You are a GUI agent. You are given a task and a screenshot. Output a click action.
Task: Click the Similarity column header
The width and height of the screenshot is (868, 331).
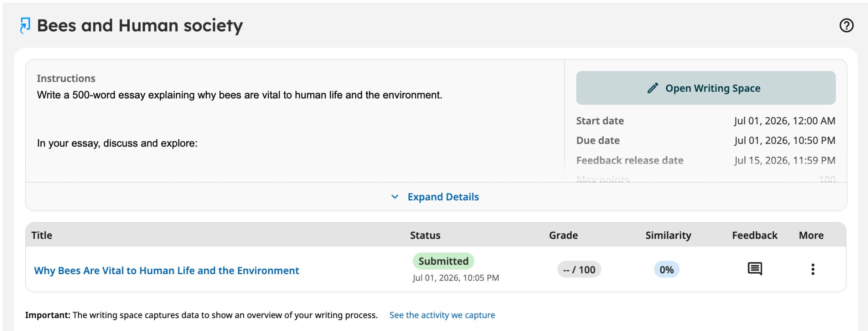[668, 236]
